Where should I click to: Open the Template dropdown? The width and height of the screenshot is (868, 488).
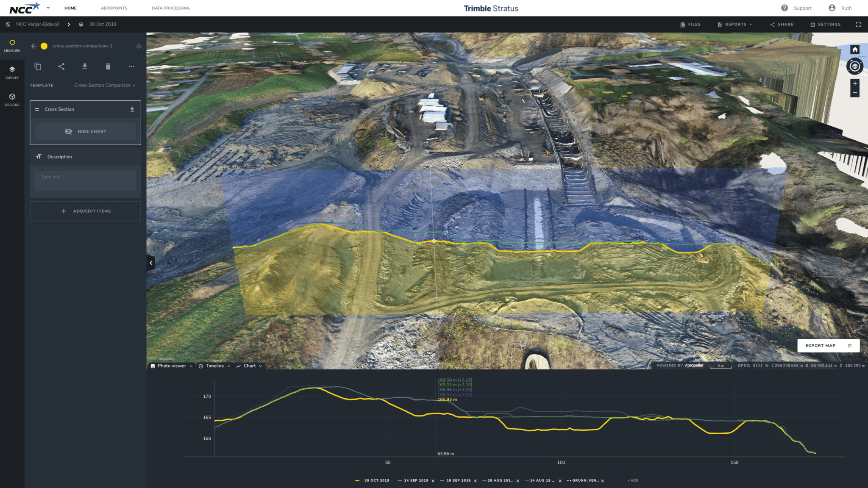pyautogui.click(x=105, y=85)
